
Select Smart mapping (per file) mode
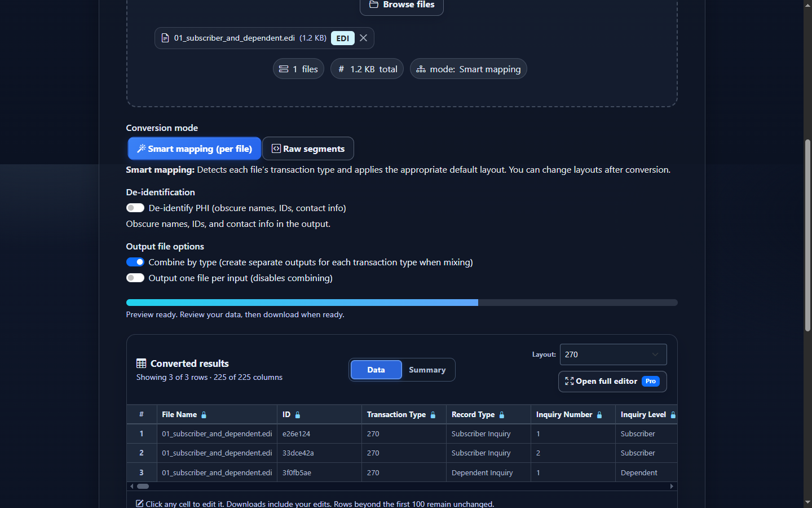[x=195, y=148]
